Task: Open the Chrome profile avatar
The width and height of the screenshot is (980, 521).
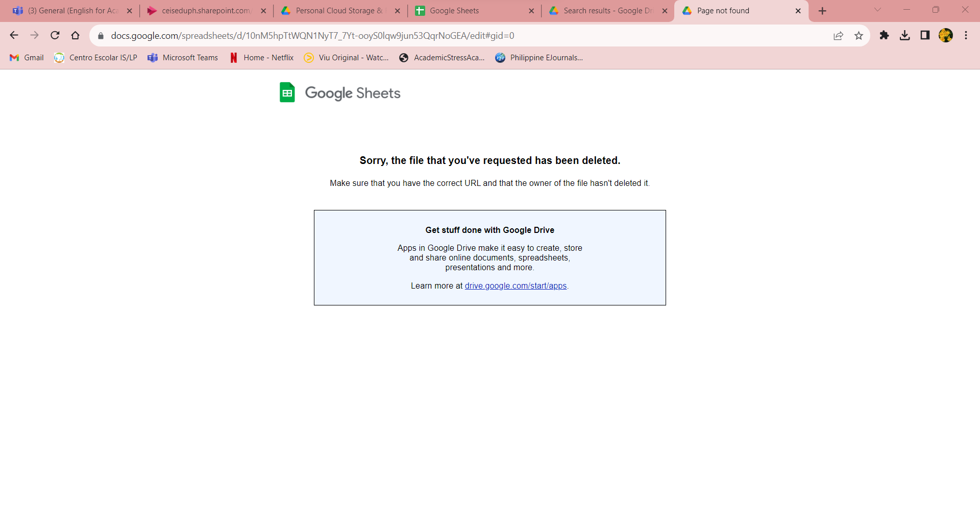Action: click(x=946, y=35)
